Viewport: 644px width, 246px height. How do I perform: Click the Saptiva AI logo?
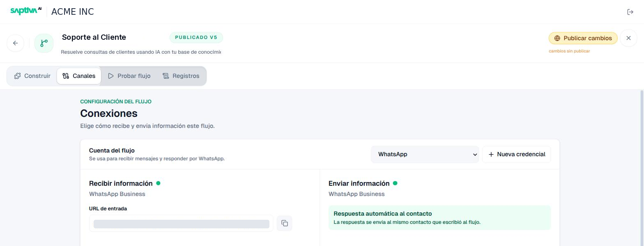pyautogui.click(x=26, y=11)
